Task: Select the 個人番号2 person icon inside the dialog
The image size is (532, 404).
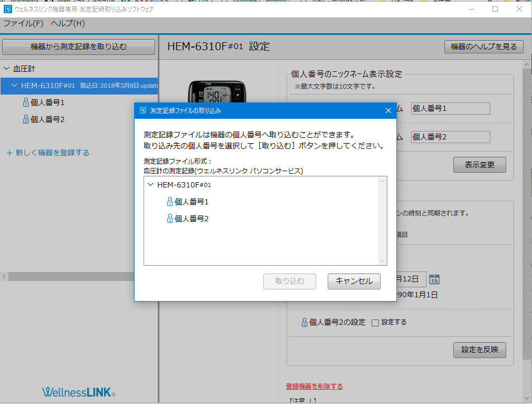Action: point(169,218)
